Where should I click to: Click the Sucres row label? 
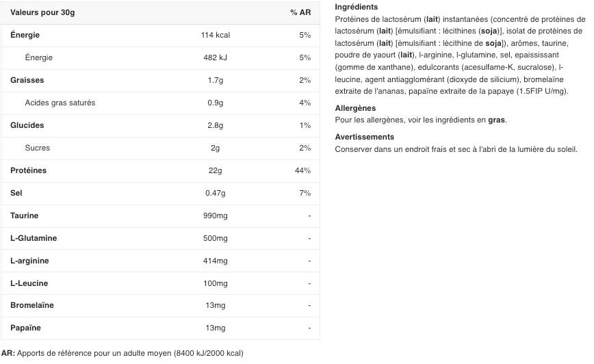tap(38, 148)
